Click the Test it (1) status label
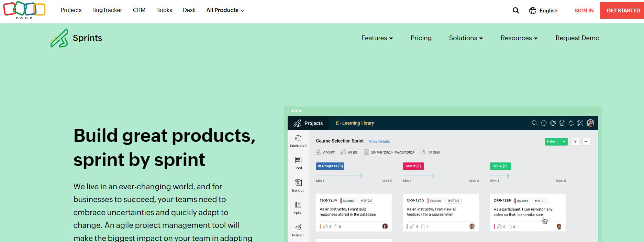The image size is (644, 242). coord(413,166)
